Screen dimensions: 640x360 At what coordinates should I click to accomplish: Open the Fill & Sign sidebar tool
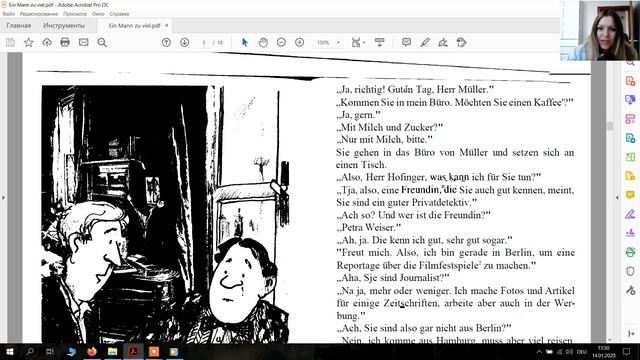pos(630,214)
